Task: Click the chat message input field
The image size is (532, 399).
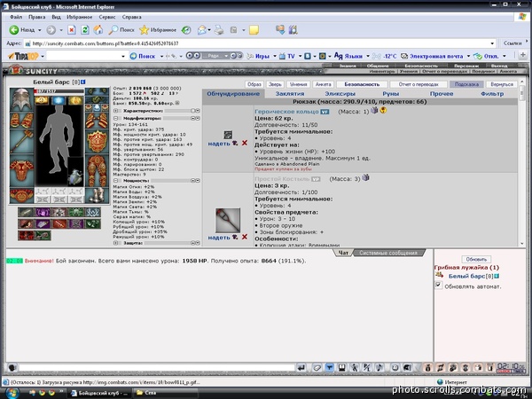Action: tap(157, 367)
